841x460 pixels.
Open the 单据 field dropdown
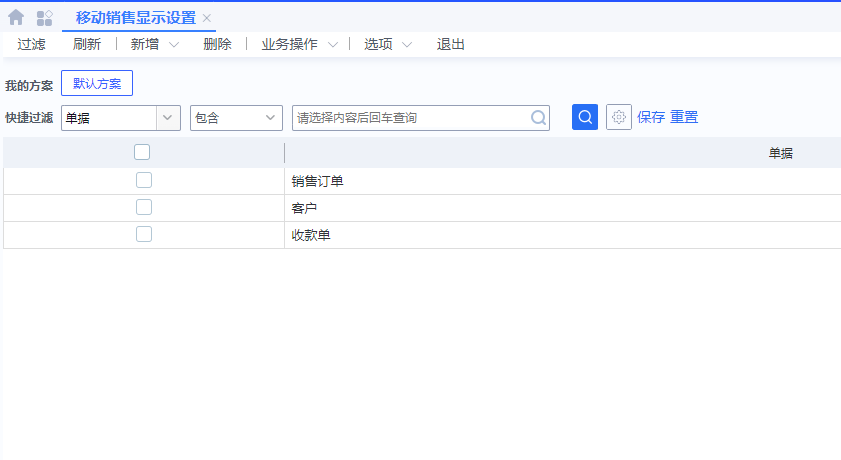[168, 118]
